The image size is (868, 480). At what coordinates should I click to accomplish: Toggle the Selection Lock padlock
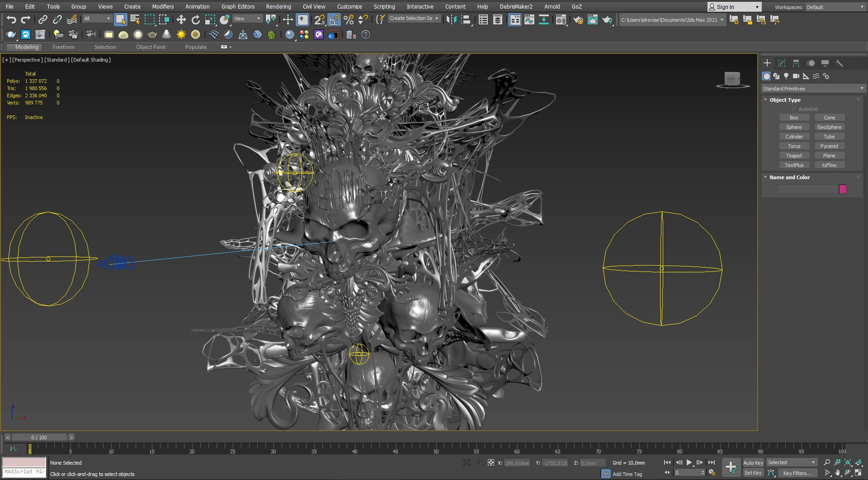pos(478,462)
